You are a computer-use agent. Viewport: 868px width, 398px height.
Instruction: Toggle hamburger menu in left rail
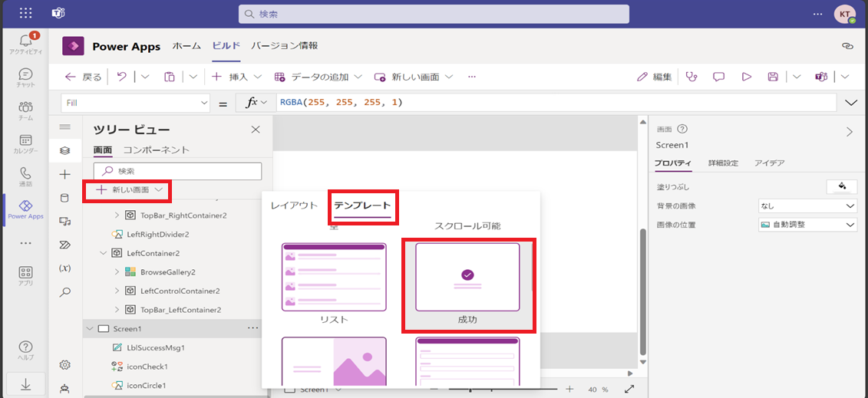[x=64, y=127]
